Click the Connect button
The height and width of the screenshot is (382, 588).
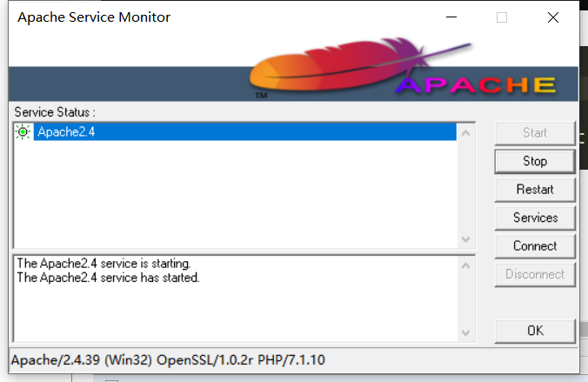[x=535, y=246]
